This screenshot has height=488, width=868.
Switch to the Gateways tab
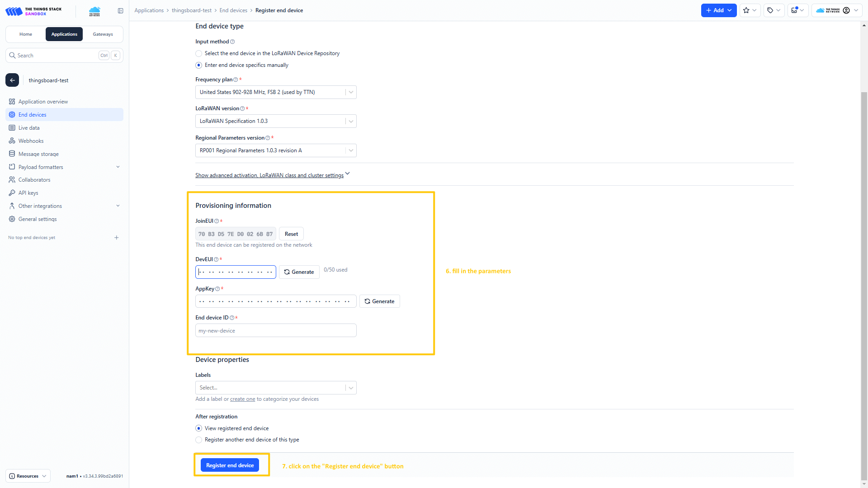click(x=103, y=34)
